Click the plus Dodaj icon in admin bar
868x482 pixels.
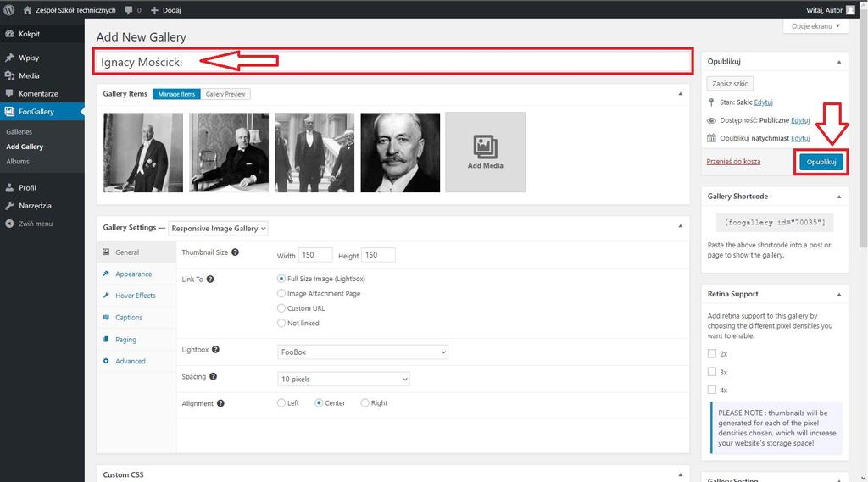pyautogui.click(x=154, y=10)
